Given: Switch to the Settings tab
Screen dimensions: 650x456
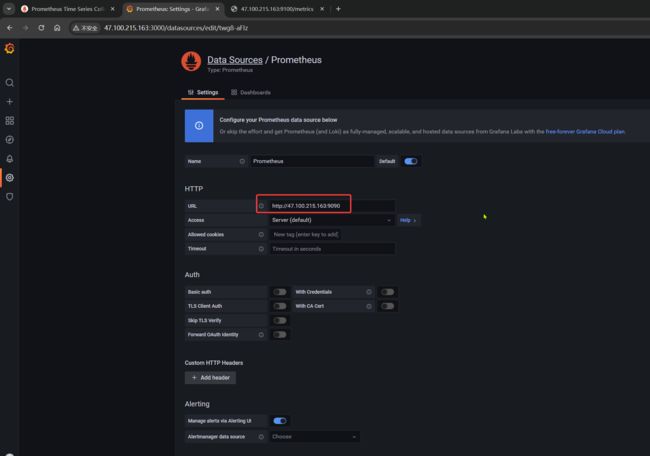Looking at the screenshot, I should 203,92.
